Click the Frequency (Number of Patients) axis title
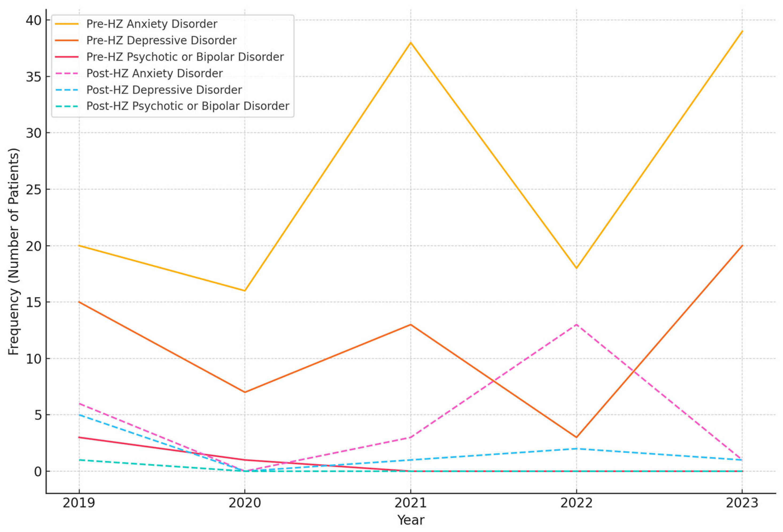783x532 pixels. tap(13, 252)
